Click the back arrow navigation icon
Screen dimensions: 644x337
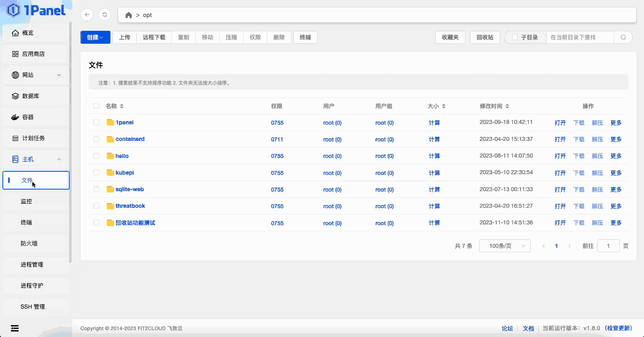(x=87, y=15)
